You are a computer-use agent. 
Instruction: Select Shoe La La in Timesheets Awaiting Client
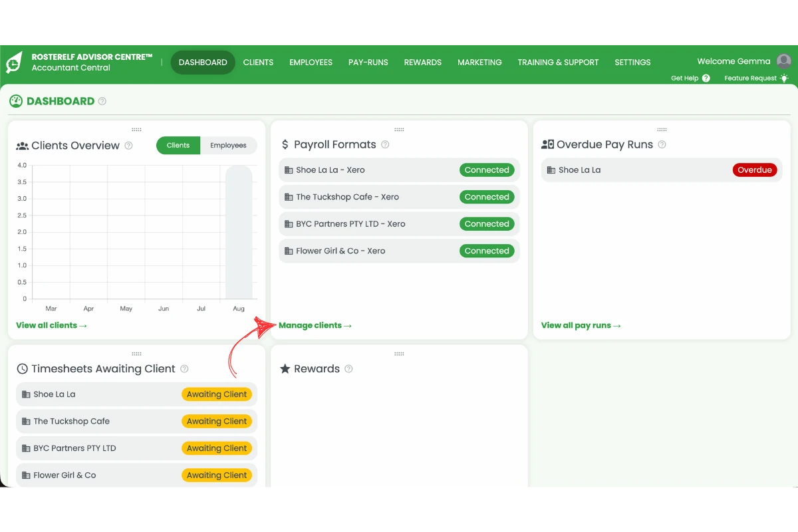click(136, 394)
